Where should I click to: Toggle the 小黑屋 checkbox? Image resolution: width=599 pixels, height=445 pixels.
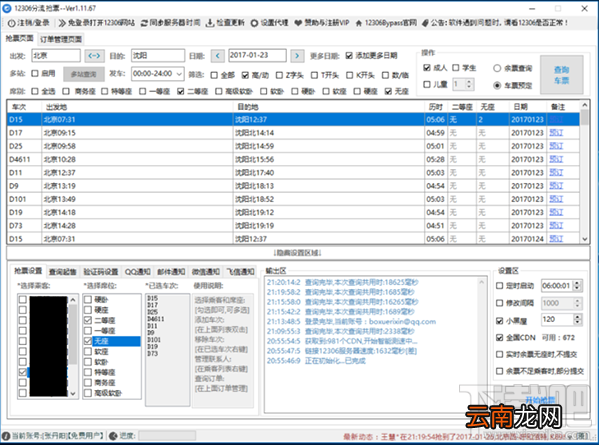(x=499, y=321)
